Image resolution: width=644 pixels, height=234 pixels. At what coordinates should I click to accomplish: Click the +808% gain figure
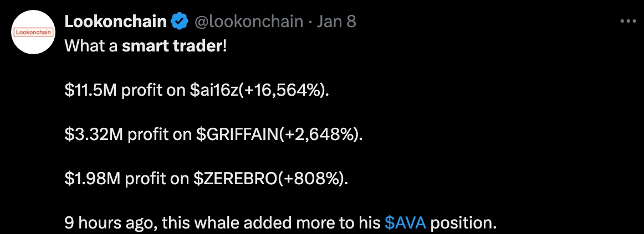[316, 179]
